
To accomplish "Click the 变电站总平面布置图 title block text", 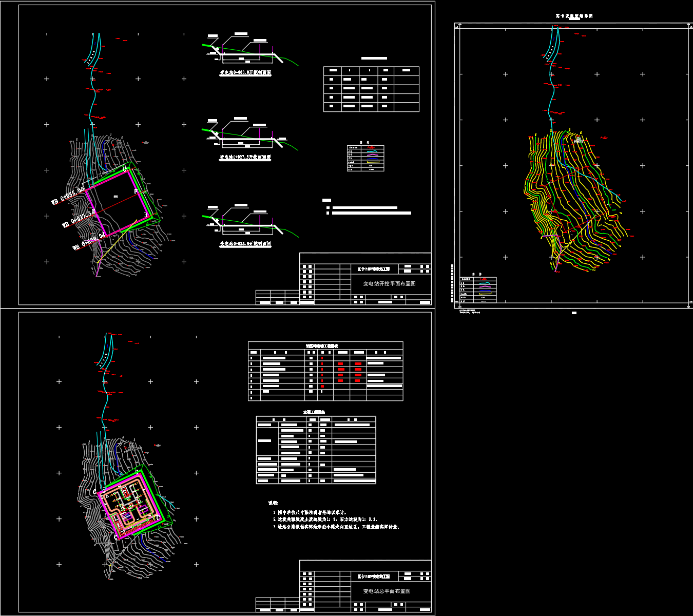I will coord(387,591).
